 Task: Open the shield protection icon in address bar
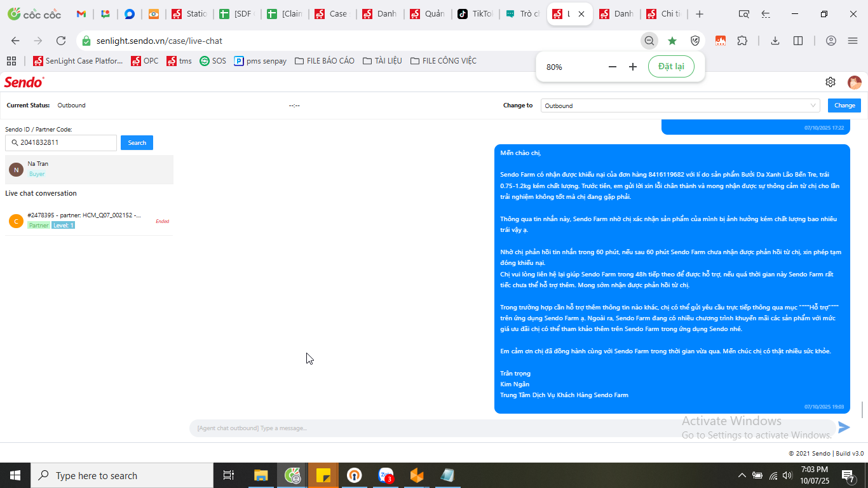[695, 41]
